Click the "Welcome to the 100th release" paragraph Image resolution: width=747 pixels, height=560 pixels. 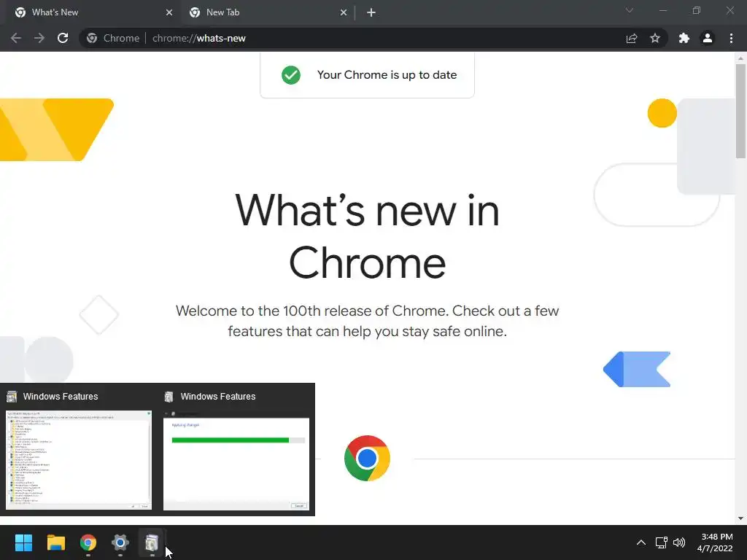(x=368, y=321)
